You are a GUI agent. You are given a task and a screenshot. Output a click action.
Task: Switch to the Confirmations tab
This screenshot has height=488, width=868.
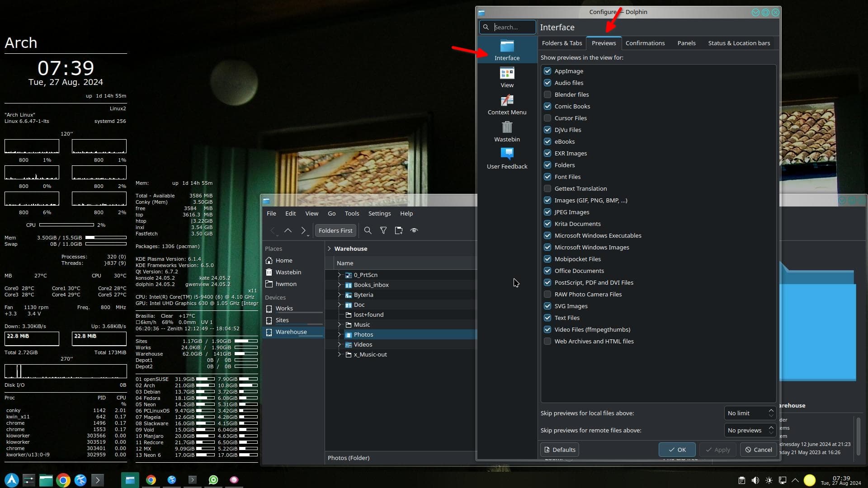tap(645, 43)
